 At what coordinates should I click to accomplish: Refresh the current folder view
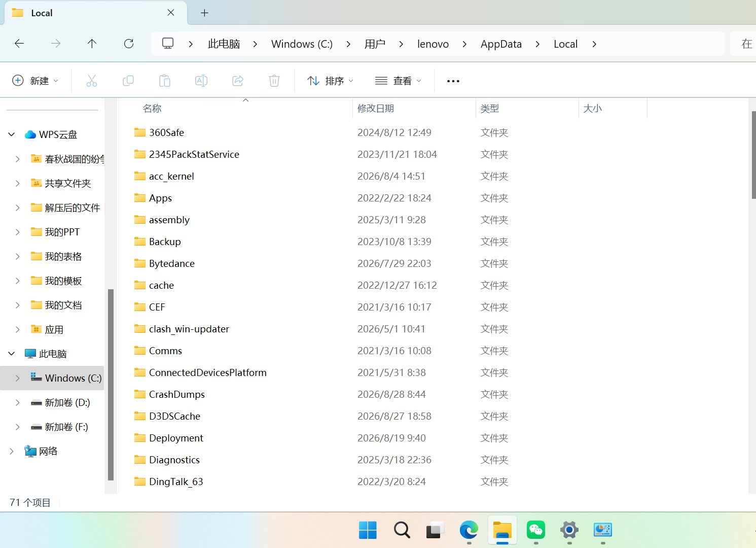coord(129,44)
